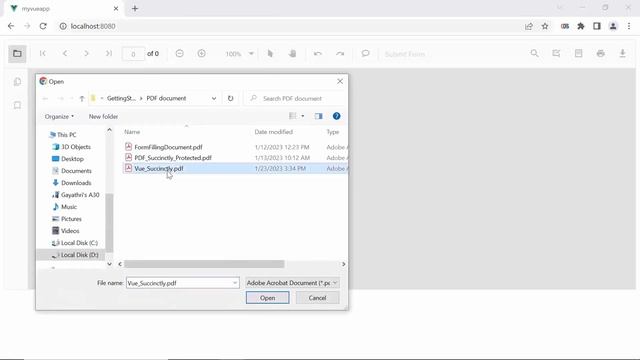
Task: Click the change your view icon
Action: (293, 116)
